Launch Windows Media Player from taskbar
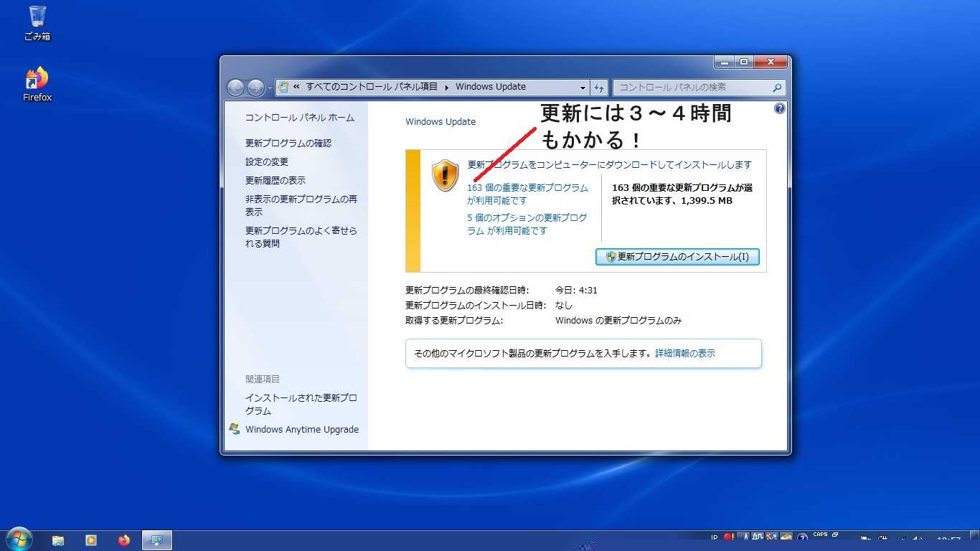The image size is (980, 551). coord(91,540)
